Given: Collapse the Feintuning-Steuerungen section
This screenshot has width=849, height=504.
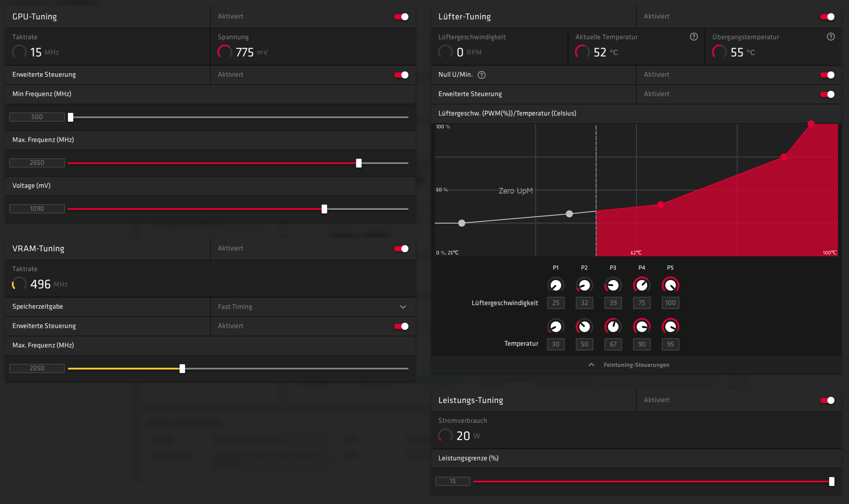Looking at the screenshot, I should pyautogui.click(x=636, y=365).
